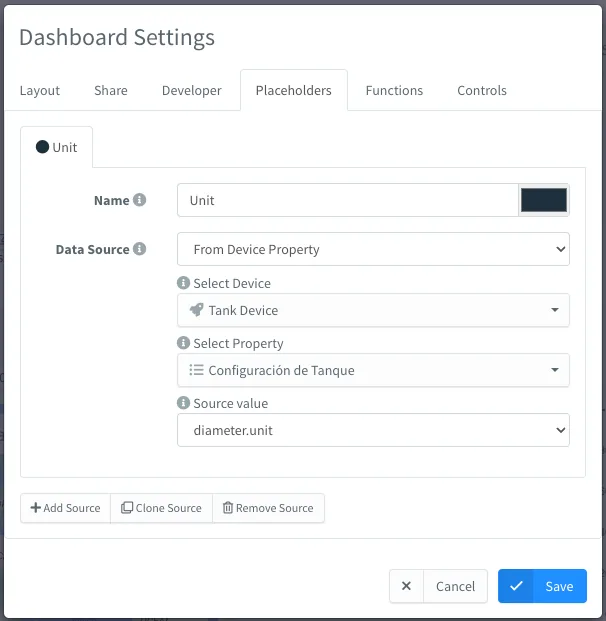Click the checkmark icon on Save button
This screenshot has height=621, width=606.
pos(516,586)
